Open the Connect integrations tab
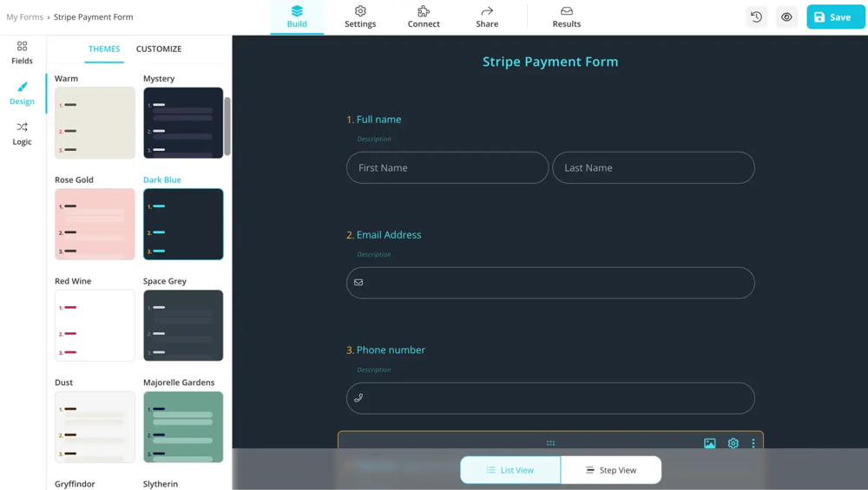Viewport: 868px width, 490px height. pyautogui.click(x=424, y=17)
